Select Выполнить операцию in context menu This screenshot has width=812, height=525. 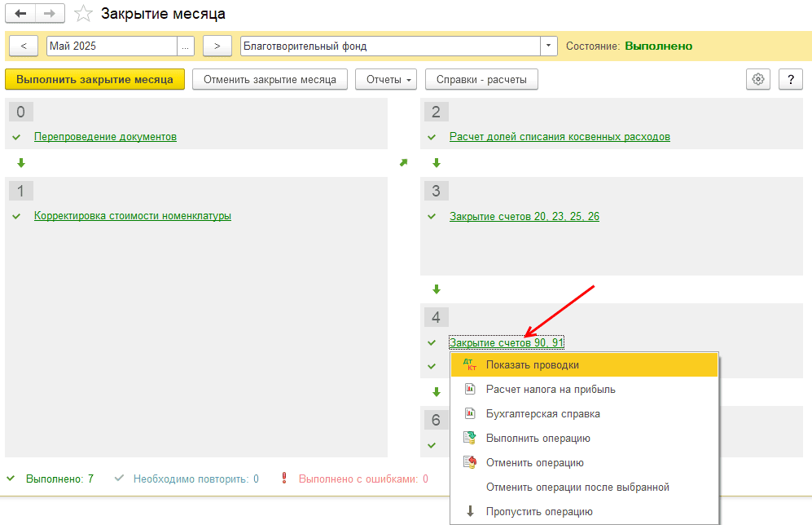538,439
